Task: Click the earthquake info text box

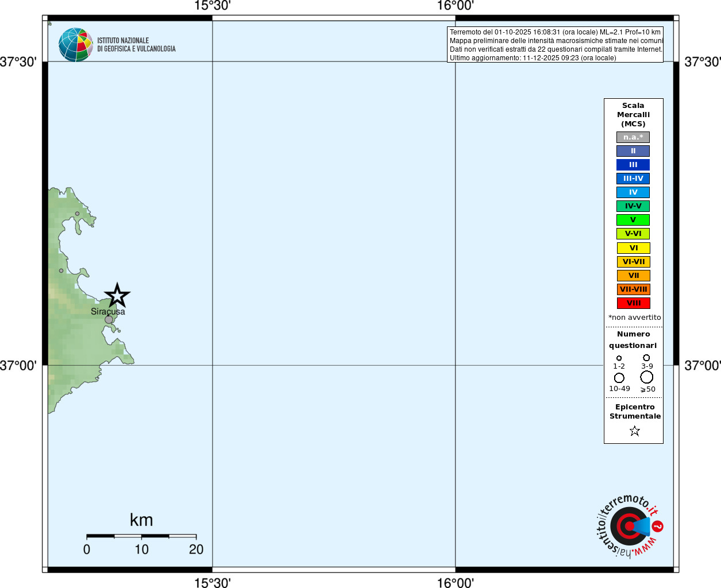Action: click(x=555, y=45)
